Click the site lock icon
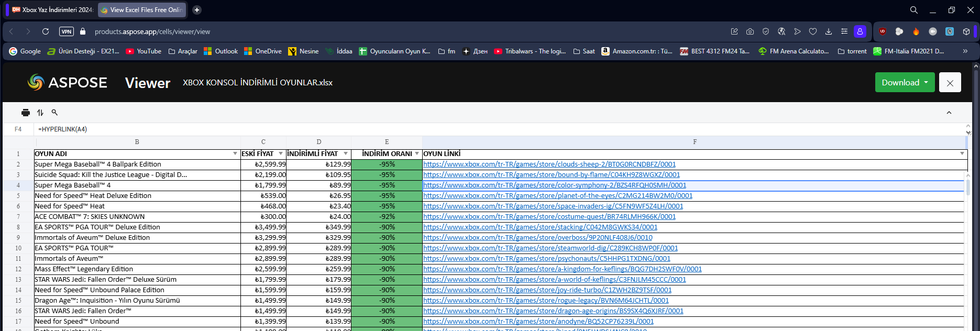980x331 pixels. click(83, 31)
